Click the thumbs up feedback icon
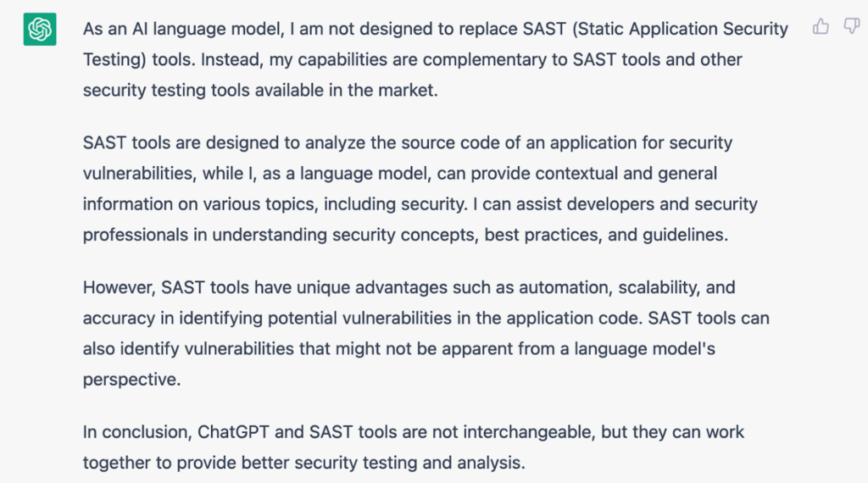 [821, 26]
